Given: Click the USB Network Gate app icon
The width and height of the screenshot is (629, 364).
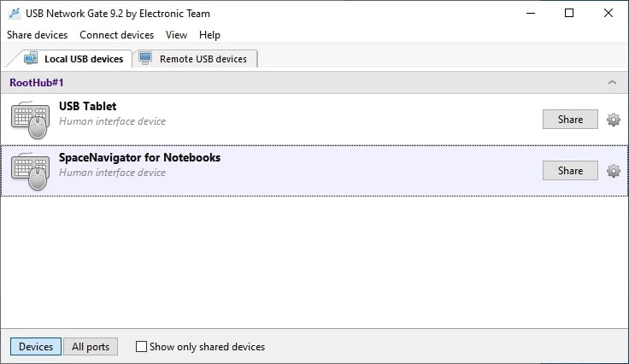Looking at the screenshot, I should coord(14,14).
